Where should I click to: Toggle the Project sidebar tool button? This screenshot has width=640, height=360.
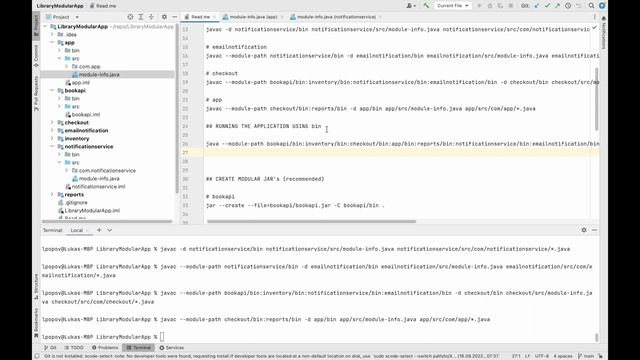pyautogui.click(x=36, y=26)
